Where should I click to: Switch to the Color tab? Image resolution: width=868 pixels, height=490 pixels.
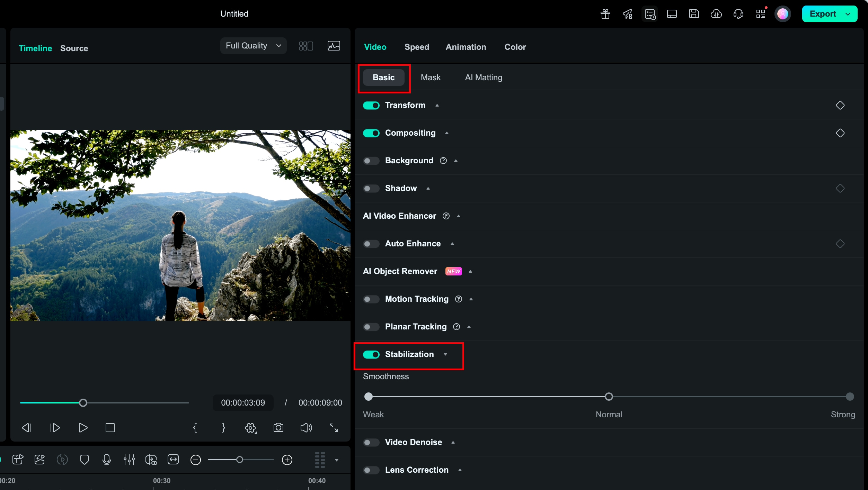[x=515, y=47]
